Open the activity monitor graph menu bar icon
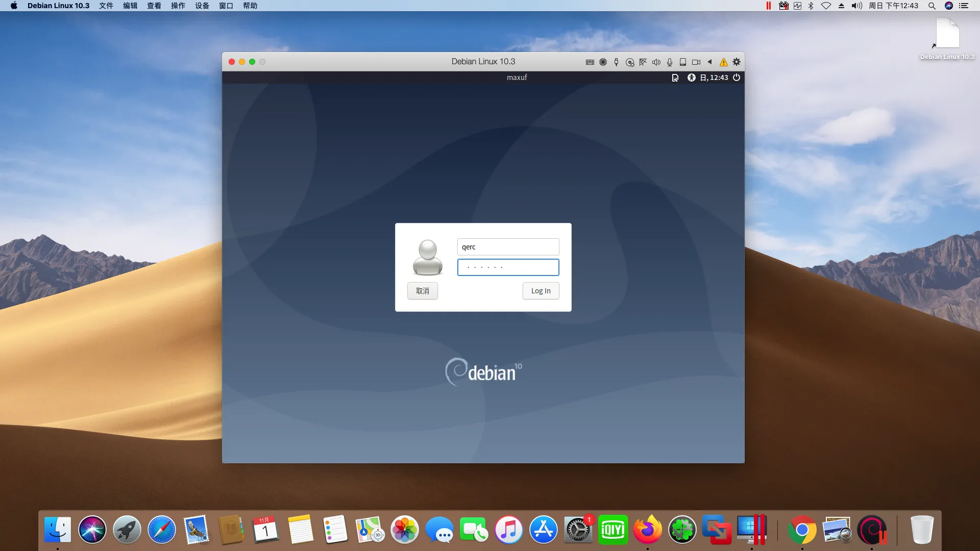 (x=797, y=6)
